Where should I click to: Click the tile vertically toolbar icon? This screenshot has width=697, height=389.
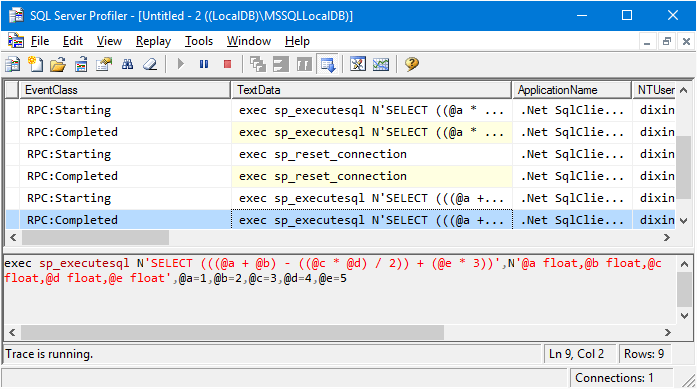click(x=304, y=64)
